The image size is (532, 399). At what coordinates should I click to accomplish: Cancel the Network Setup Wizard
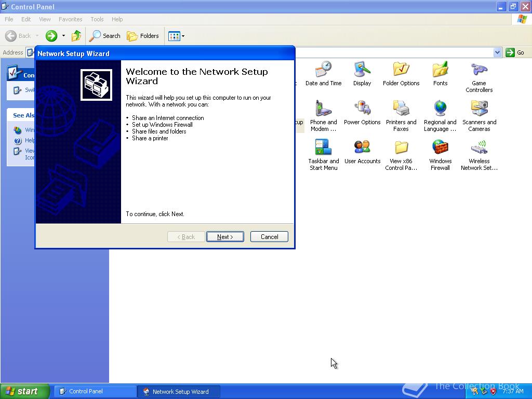tap(269, 236)
